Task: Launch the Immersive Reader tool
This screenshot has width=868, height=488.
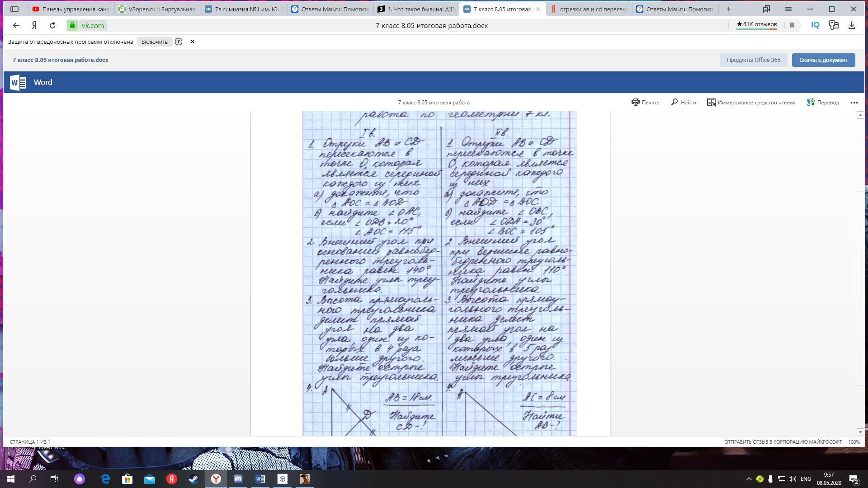Action: 751,102
